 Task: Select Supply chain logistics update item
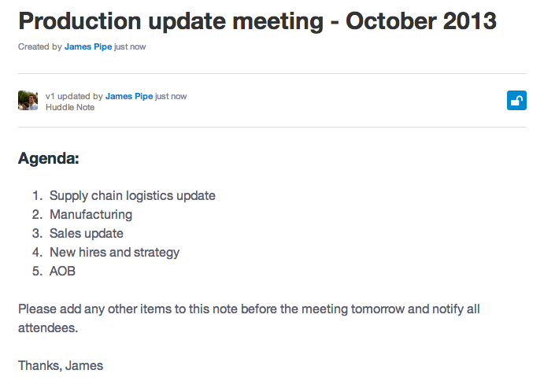(132, 196)
